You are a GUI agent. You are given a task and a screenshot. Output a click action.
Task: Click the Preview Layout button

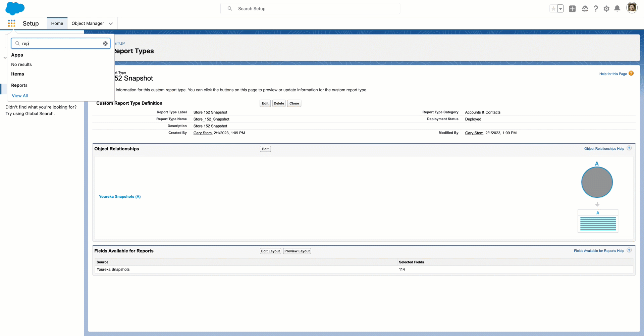pos(297,251)
